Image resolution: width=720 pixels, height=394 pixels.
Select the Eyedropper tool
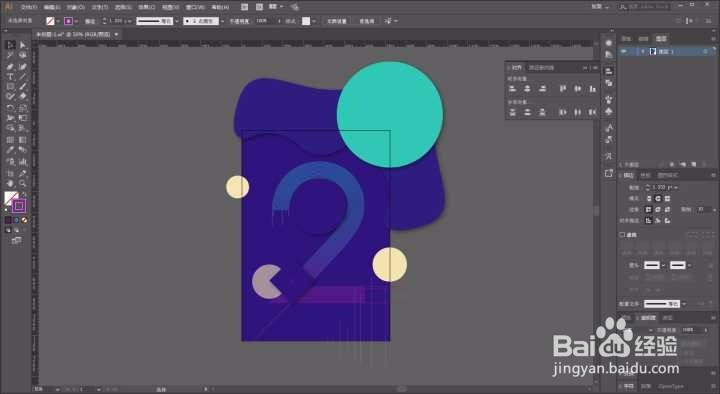click(11, 150)
